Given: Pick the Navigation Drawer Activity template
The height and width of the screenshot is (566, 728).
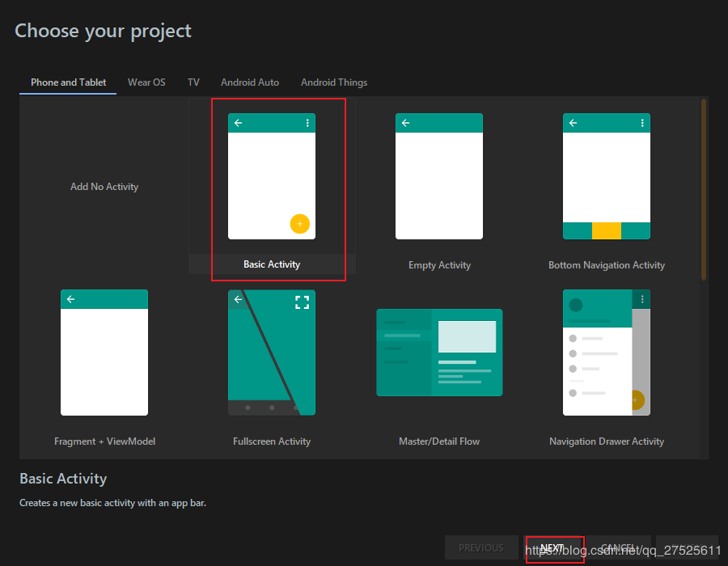Looking at the screenshot, I should (607, 353).
